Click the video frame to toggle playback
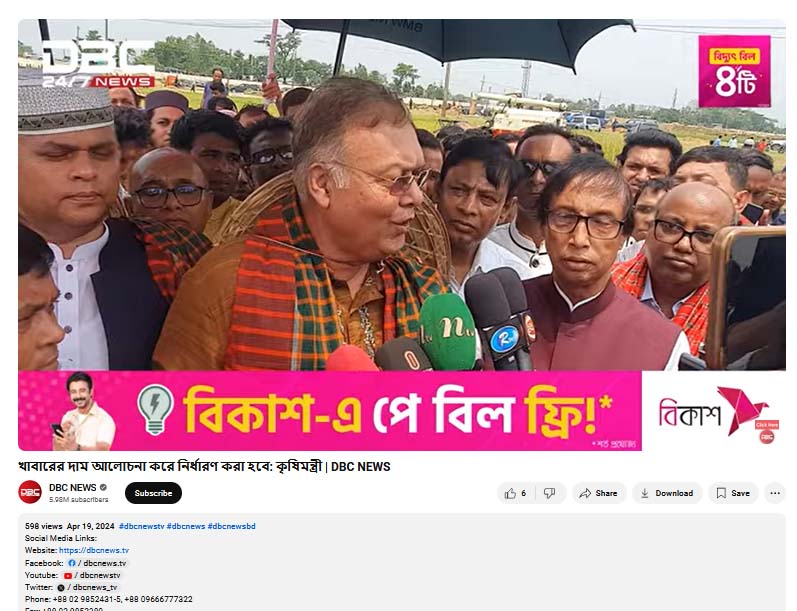The image size is (797, 611). pyautogui.click(x=402, y=195)
